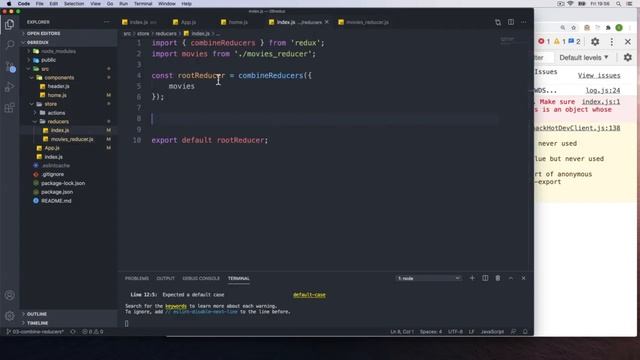
Task: Open the terminal selector dropdown
Action: (x=429, y=278)
